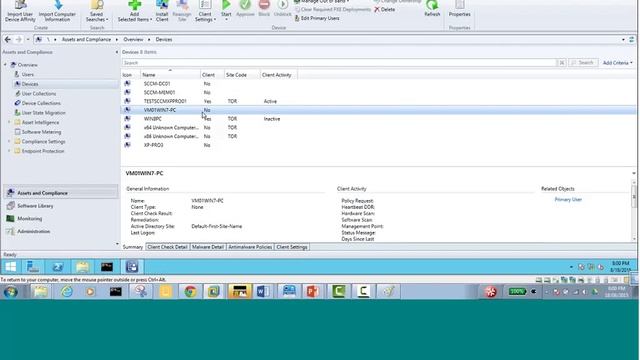Collapse the Overview tree node
This screenshot has width=640, height=360.
coord(5,65)
